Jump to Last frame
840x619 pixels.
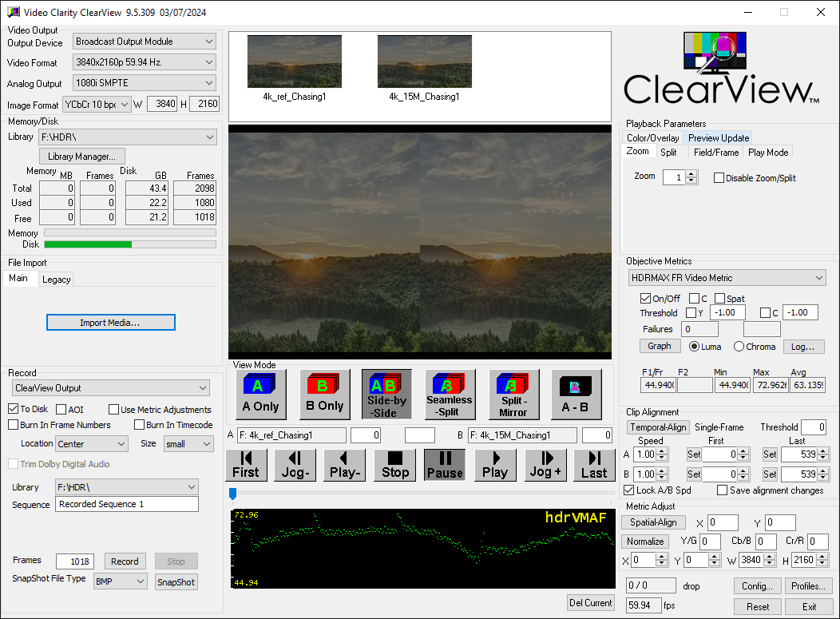pyautogui.click(x=594, y=465)
